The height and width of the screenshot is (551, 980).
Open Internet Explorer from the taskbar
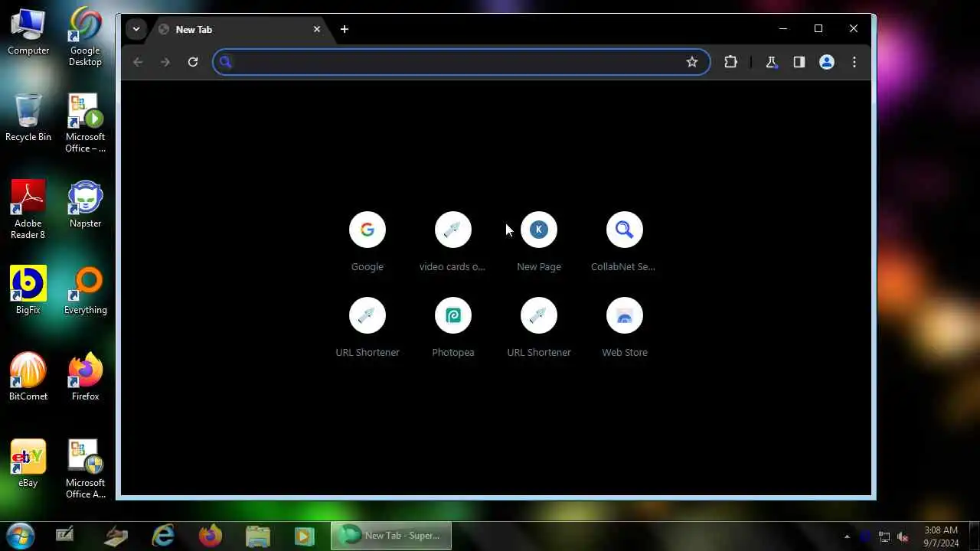point(163,536)
